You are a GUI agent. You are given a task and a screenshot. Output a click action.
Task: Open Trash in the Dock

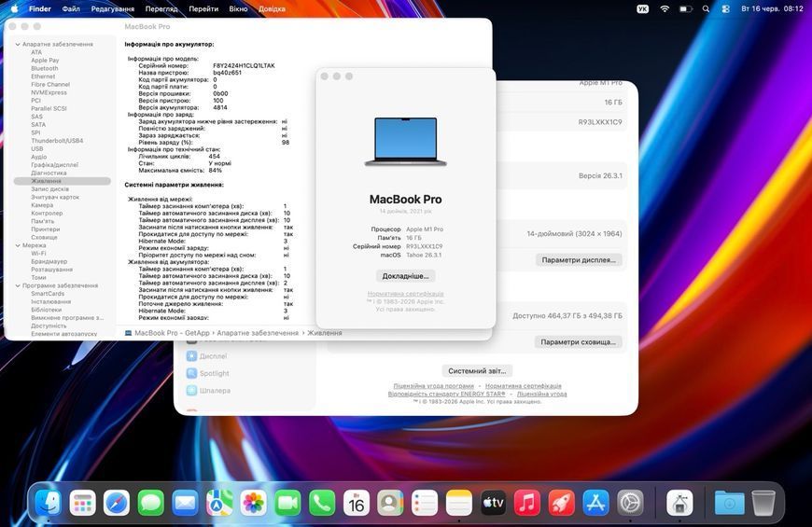tap(763, 502)
